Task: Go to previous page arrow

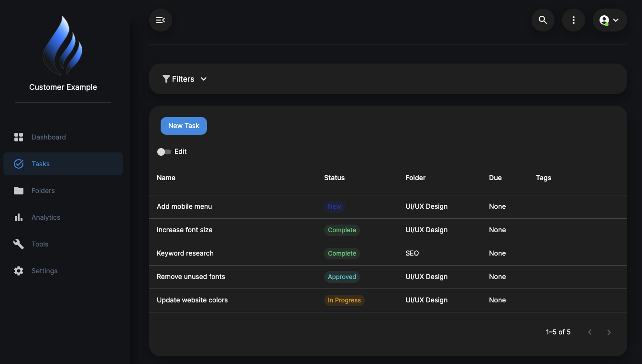Action: [x=590, y=332]
